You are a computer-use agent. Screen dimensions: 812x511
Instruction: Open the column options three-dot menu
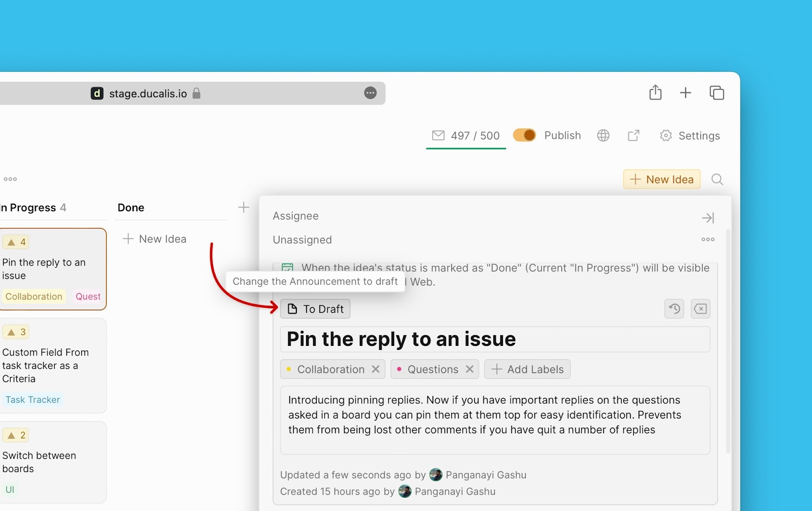click(10, 179)
